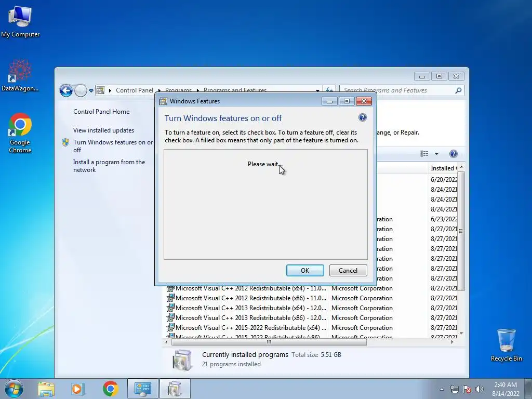Open My Computer desktop icon
The height and width of the screenshot is (399, 532).
[20, 21]
